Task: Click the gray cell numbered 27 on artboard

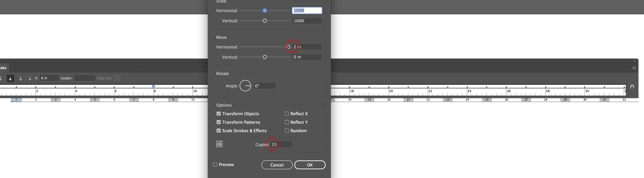Action: 526,100
